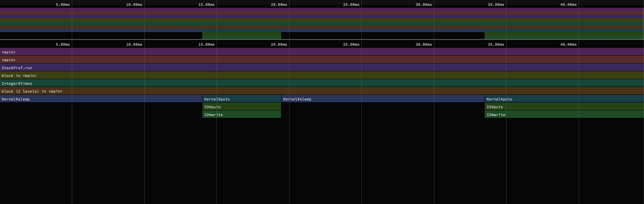Select the 'block in <main>' frame
This screenshot has width=644, height=204.
(x=322, y=75)
